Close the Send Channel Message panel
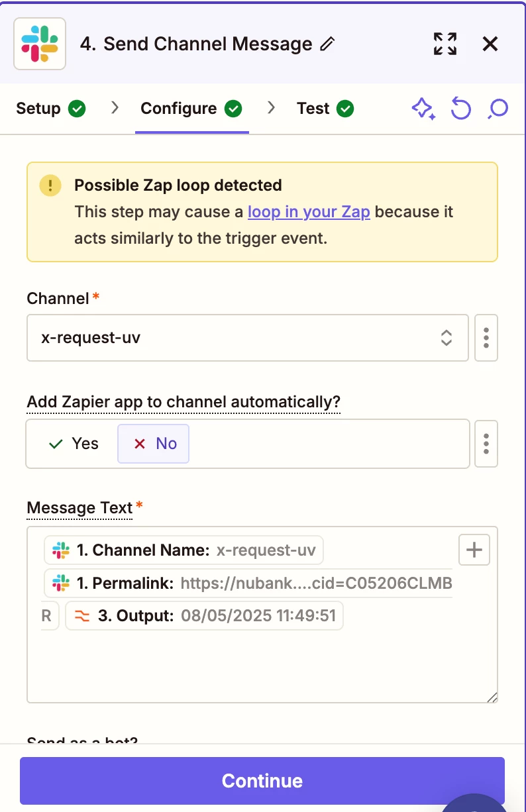Image resolution: width=526 pixels, height=812 pixels. [x=490, y=44]
